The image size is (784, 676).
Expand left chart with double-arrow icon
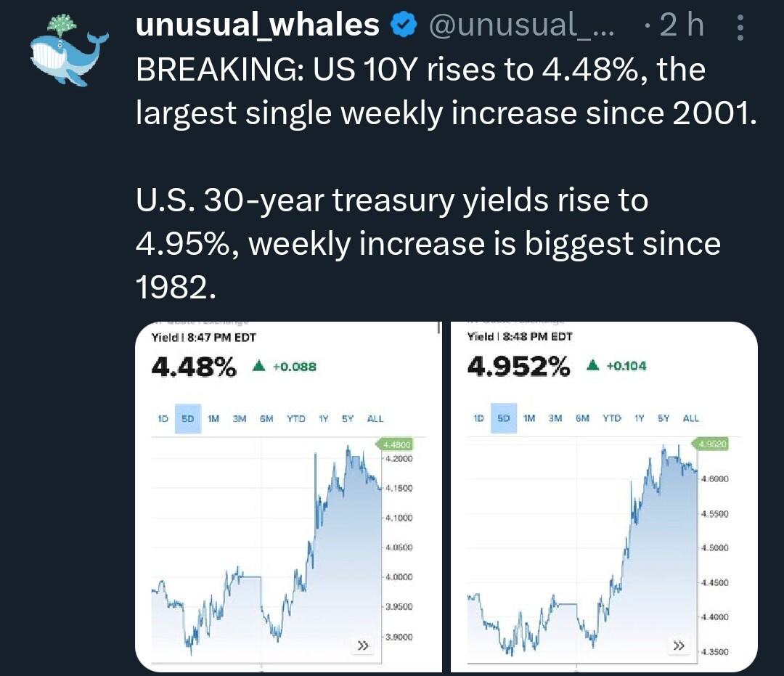pyautogui.click(x=362, y=645)
